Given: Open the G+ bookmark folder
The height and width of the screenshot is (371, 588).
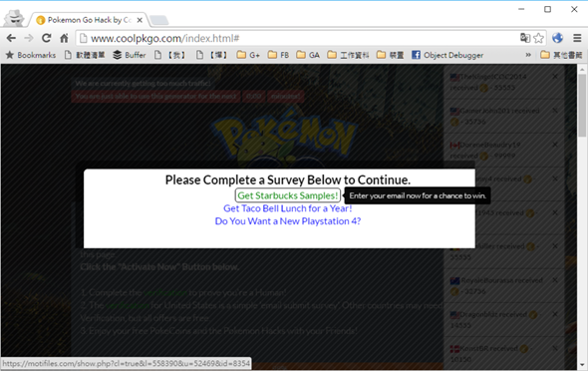Looking at the screenshot, I should (248, 55).
